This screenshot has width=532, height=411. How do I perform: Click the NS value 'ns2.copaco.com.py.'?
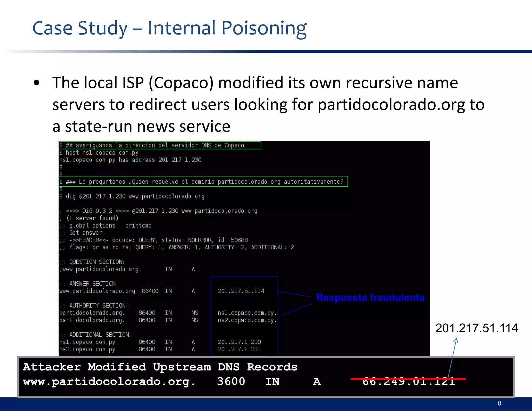click(x=247, y=320)
